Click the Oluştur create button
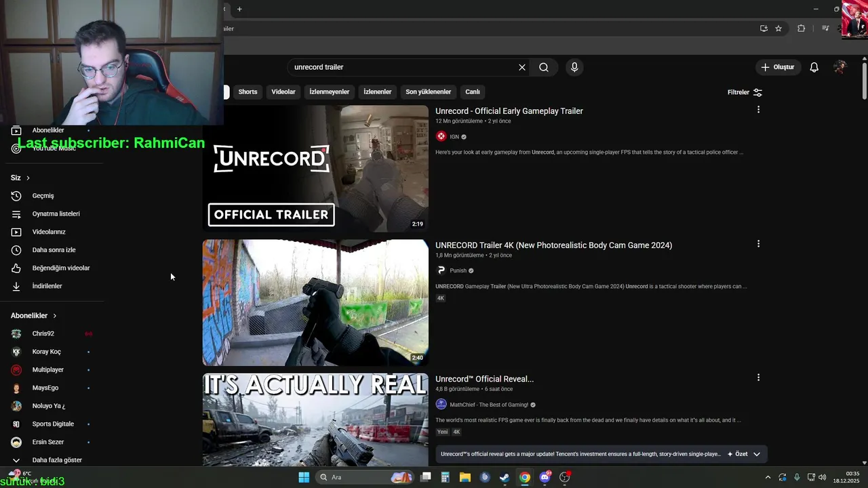The image size is (868, 488). click(x=778, y=67)
